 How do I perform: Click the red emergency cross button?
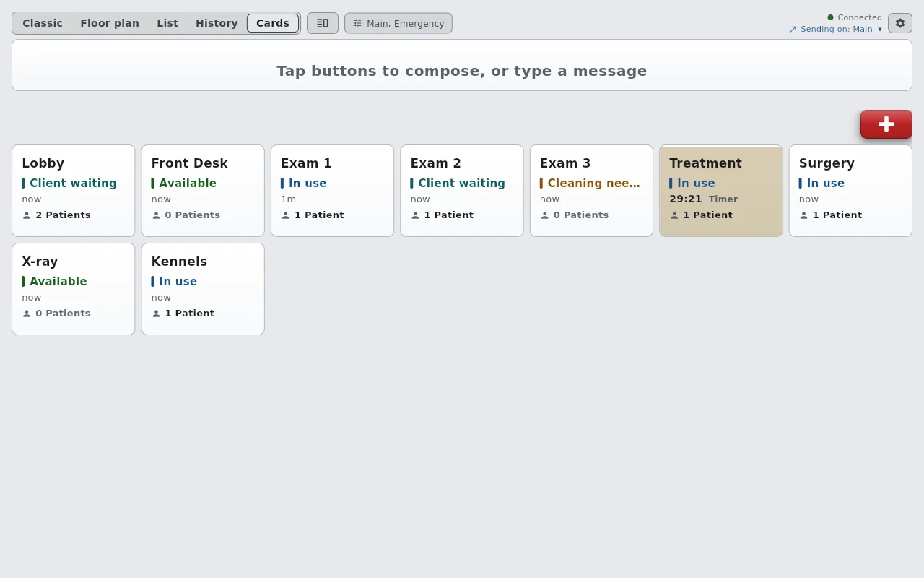point(886,124)
